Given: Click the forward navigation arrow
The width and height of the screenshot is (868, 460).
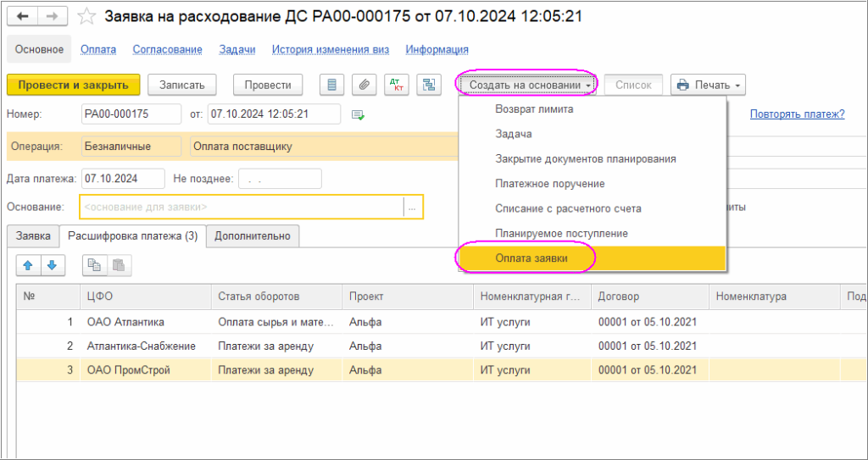Looking at the screenshot, I should click(52, 17).
